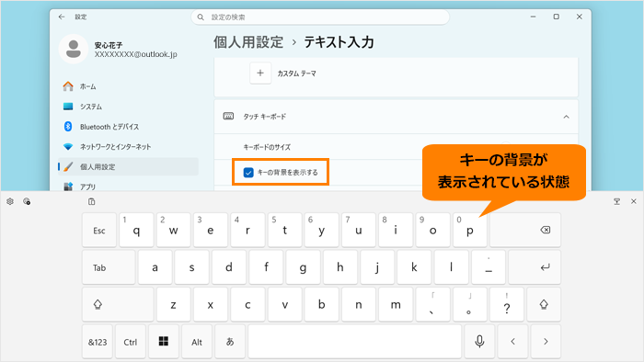Click the 個人用設定 breadcrumb link
644x362 pixels.
pos(248,42)
